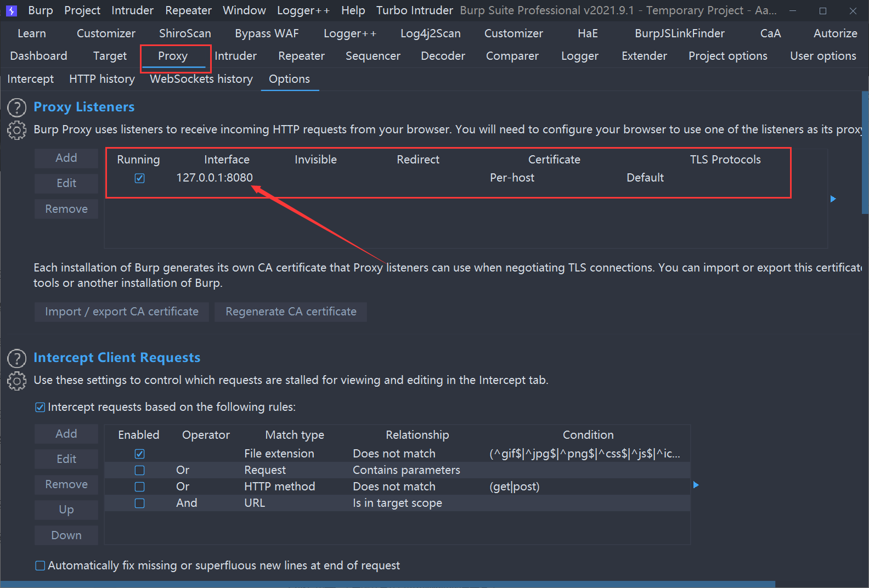
Task: Open the Intruder menu in menu bar
Action: [132, 10]
